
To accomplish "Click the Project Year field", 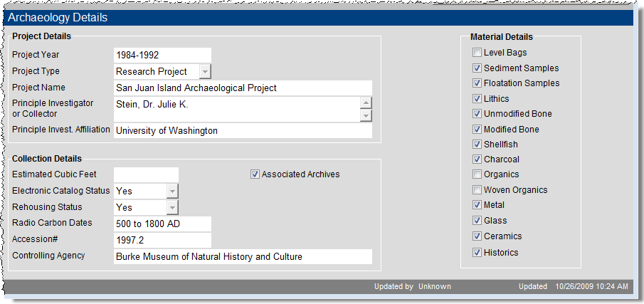I will 162,56.
